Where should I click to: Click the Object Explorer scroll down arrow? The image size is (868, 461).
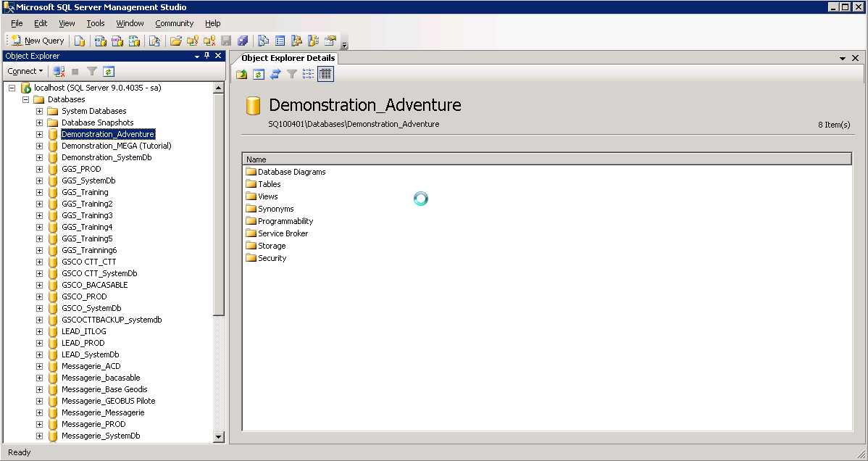pyautogui.click(x=219, y=437)
